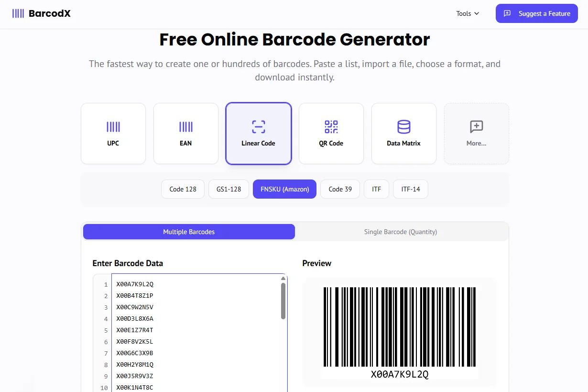Choose the ITF-14 format option

coord(410,189)
